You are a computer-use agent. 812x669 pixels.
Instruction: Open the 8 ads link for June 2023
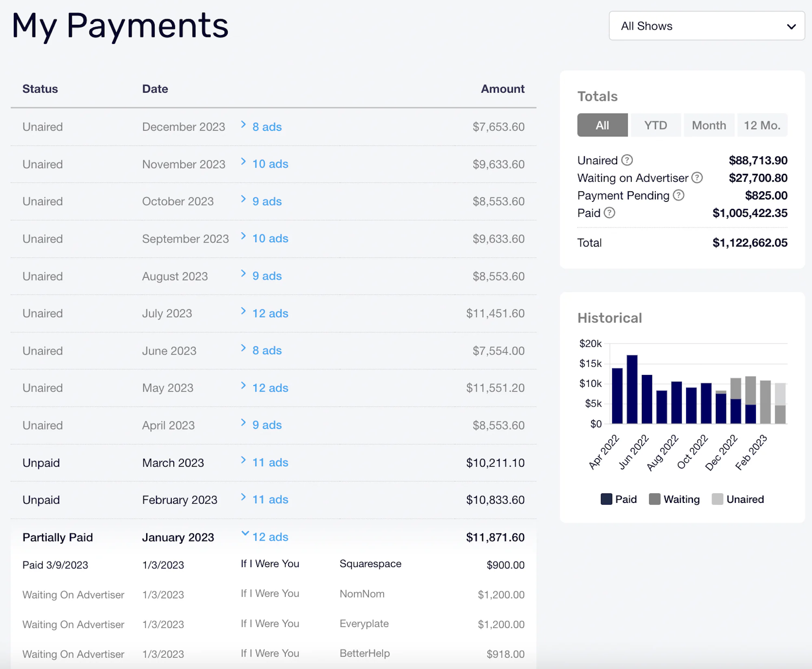pos(267,350)
